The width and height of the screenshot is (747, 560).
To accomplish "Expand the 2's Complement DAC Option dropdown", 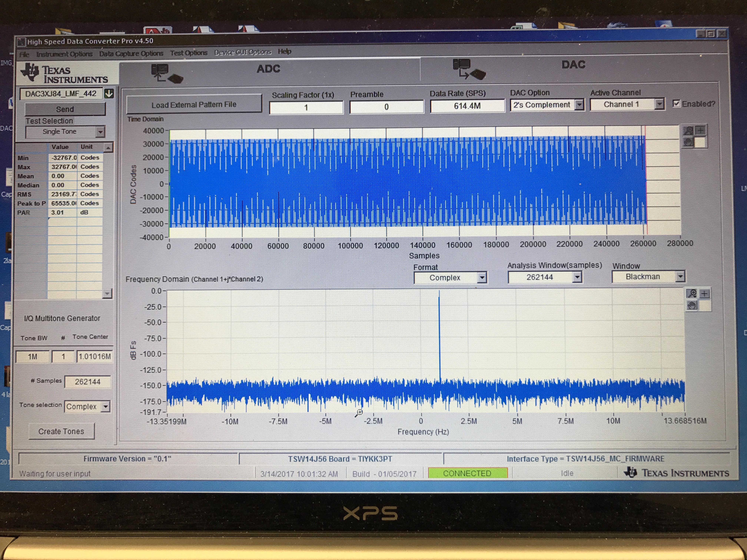I will click(x=579, y=105).
